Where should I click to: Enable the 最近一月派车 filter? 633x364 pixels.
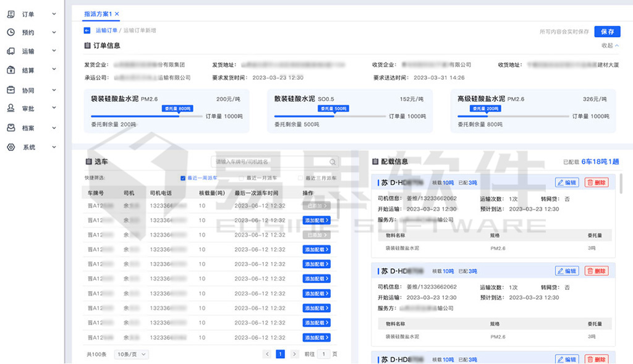(242, 177)
